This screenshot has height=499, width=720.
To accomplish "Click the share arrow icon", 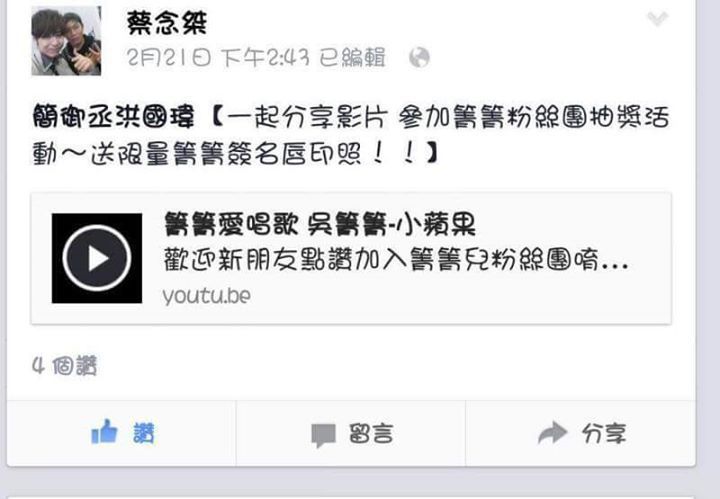I will 552,432.
